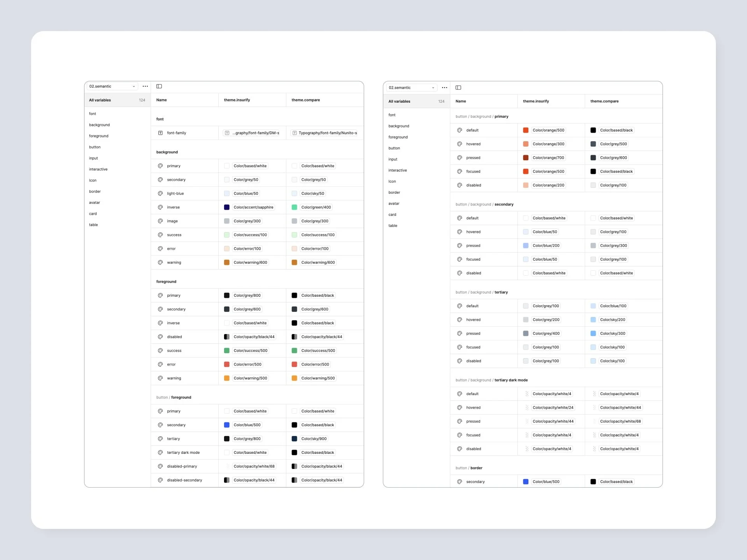The image size is (747, 560).
Task: Click Color/grey/400 value for tertiary pressed
Action: (546, 334)
